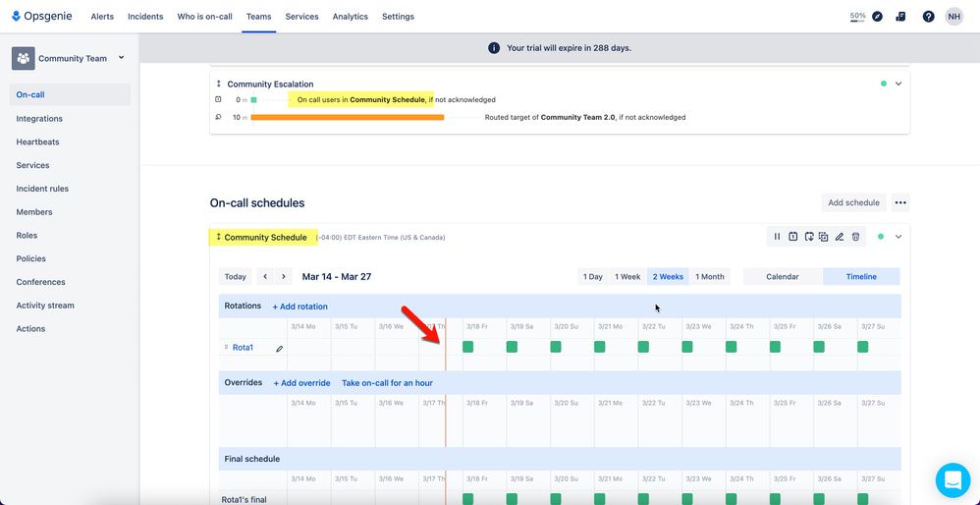Open the Teams tab
The width and height of the screenshot is (980, 505).
pyautogui.click(x=259, y=17)
